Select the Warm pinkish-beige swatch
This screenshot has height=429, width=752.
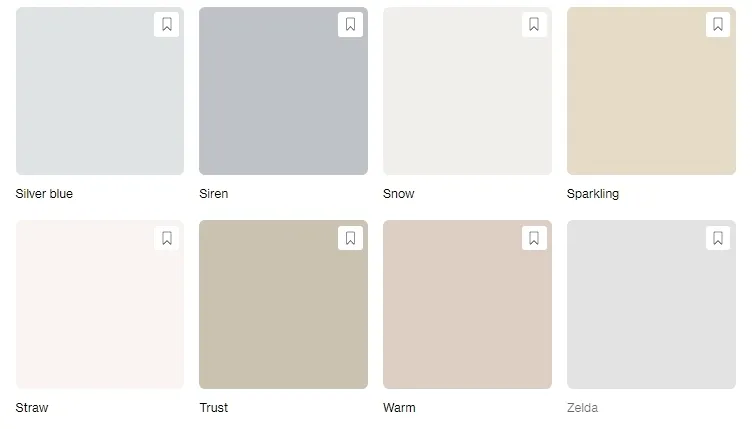[467, 304]
